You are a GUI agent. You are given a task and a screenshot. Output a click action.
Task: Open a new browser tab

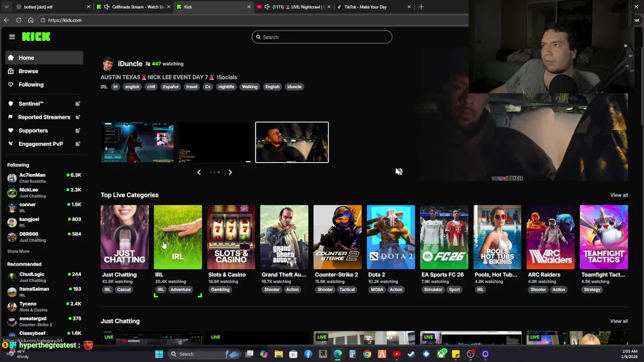click(421, 7)
